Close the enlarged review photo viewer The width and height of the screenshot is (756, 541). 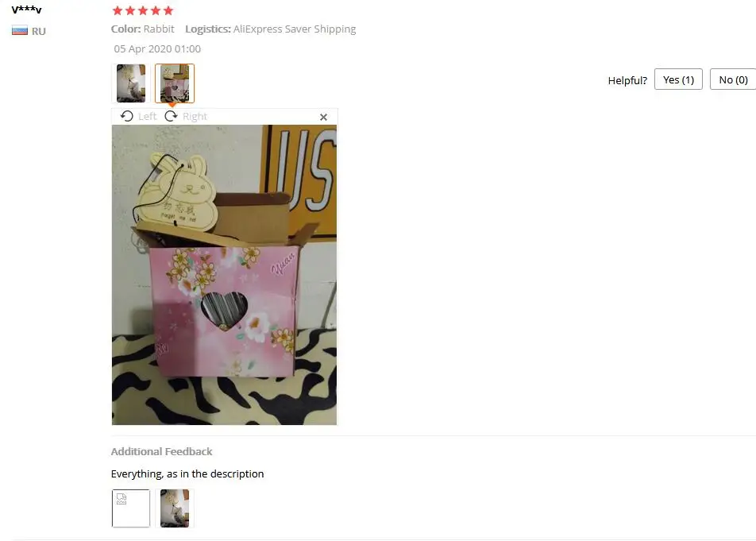click(323, 117)
